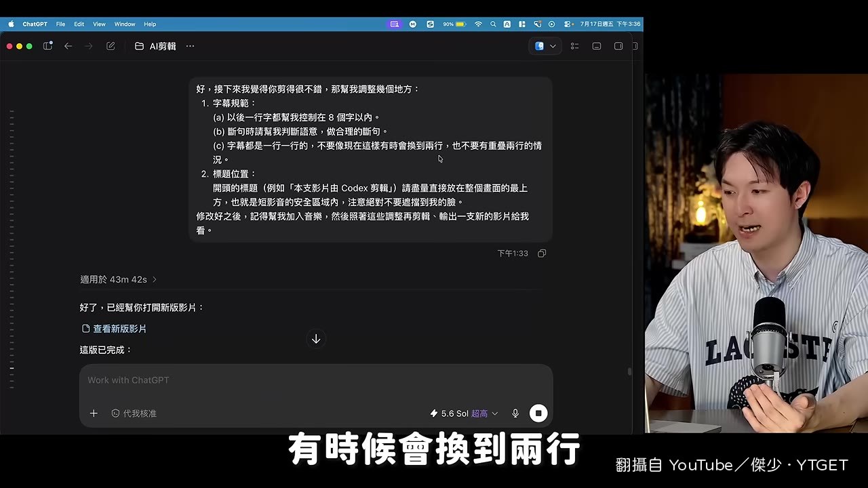The width and height of the screenshot is (868, 488).
Task: Open the three-dot more options menu
Action: (x=190, y=46)
